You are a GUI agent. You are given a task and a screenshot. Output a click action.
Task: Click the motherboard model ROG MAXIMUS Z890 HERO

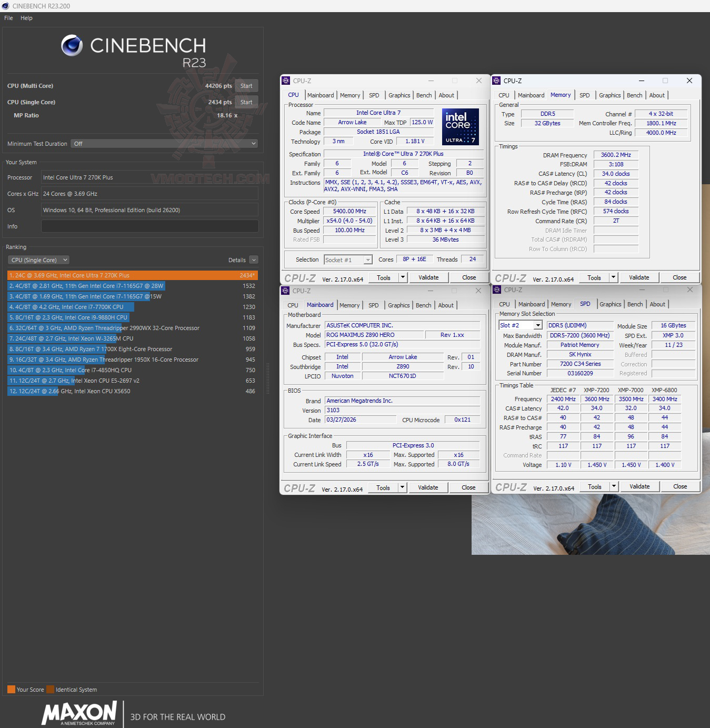point(374,335)
